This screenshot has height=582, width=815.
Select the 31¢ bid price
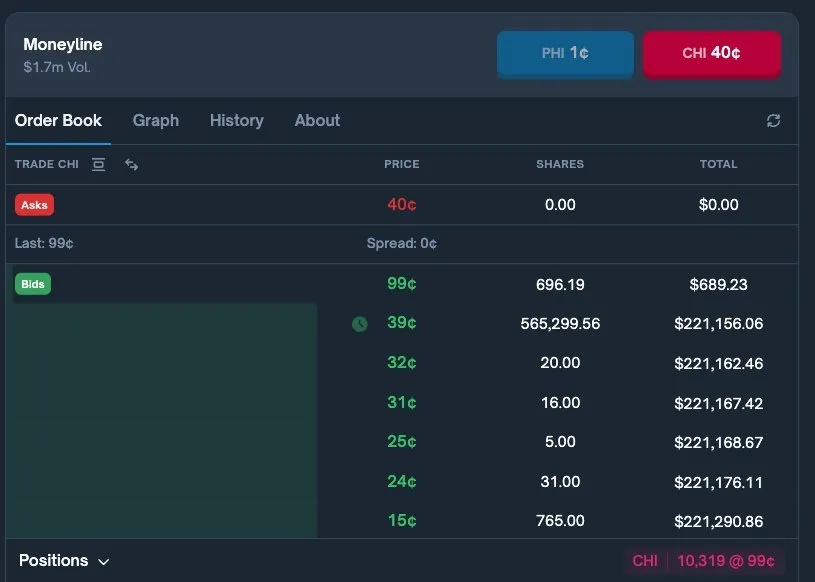click(x=402, y=402)
